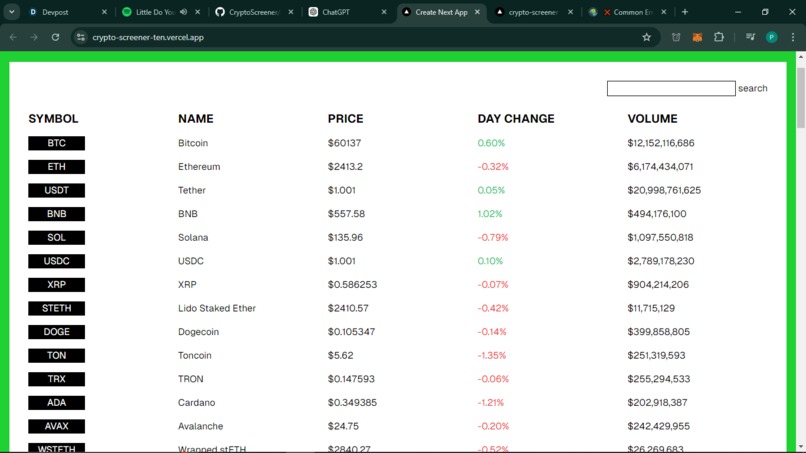Click Solana day change -0.79%
Viewport: 806px width, 453px height.
493,238
